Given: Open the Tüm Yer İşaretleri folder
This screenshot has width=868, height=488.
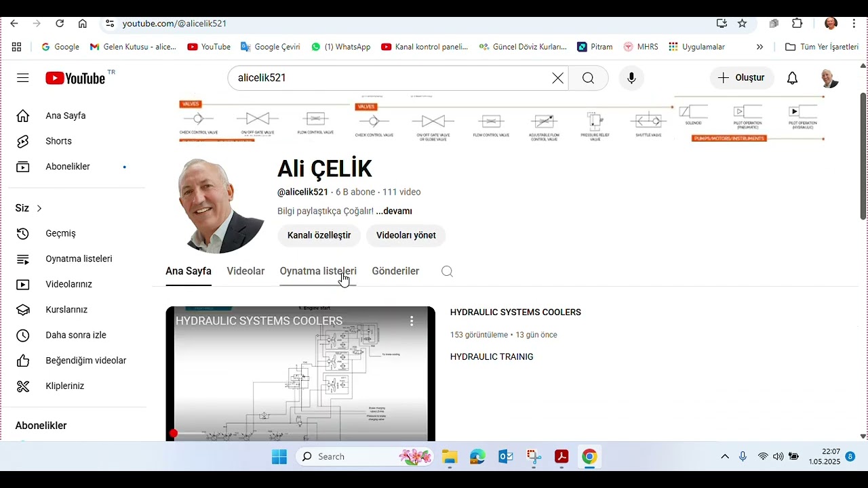Looking at the screenshot, I should [821, 47].
